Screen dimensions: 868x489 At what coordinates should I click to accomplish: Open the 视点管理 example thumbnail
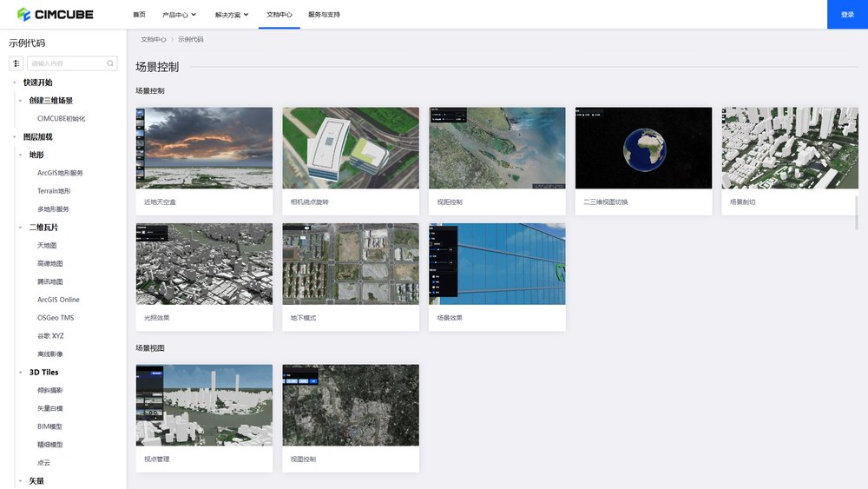tap(204, 405)
